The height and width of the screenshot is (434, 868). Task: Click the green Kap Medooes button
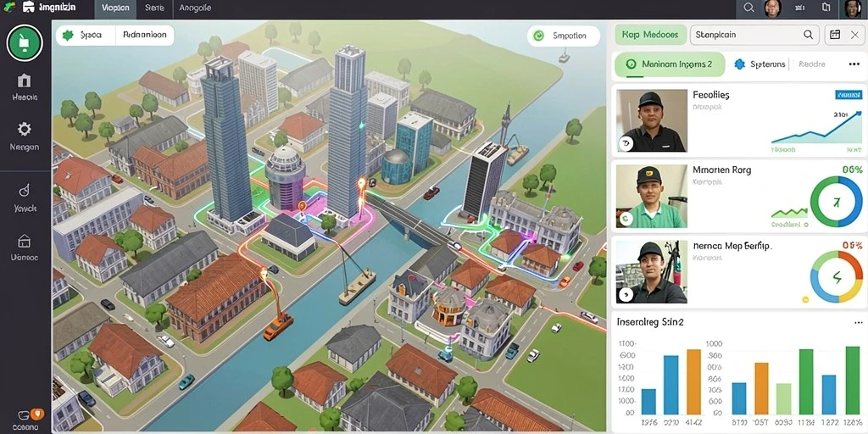pyautogui.click(x=650, y=34)
